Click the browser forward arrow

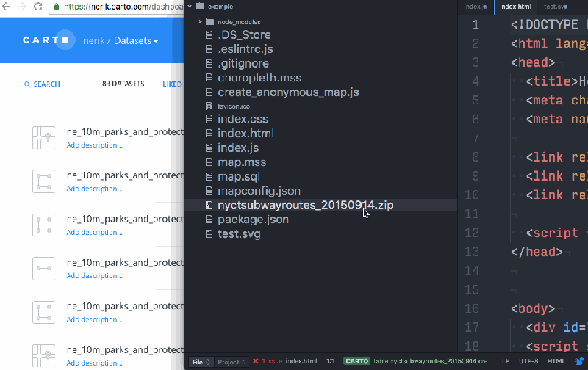tap(22, 7)
